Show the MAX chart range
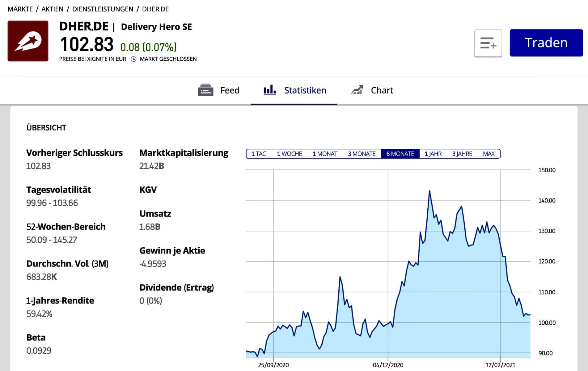588x371 pixels. click(x=489, y=154)
